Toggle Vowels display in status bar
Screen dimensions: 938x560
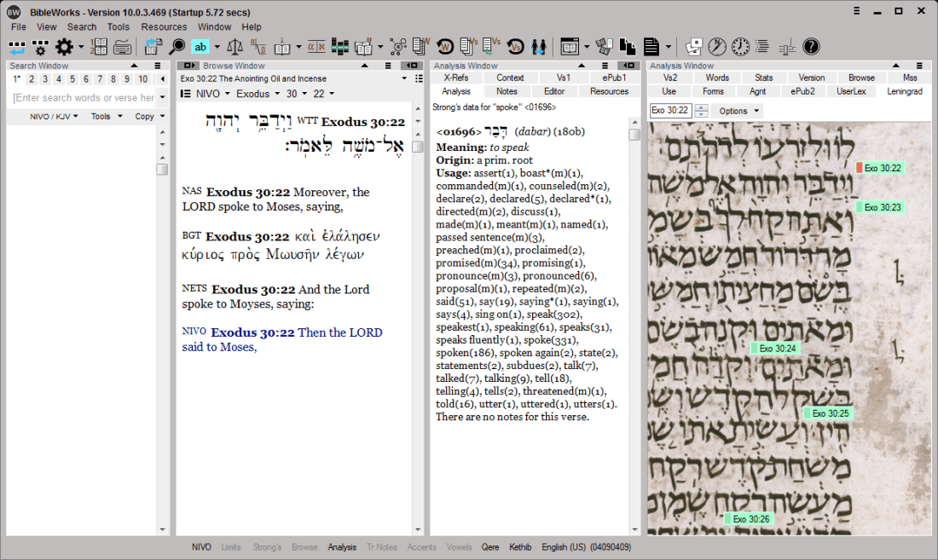pos(459,547)
